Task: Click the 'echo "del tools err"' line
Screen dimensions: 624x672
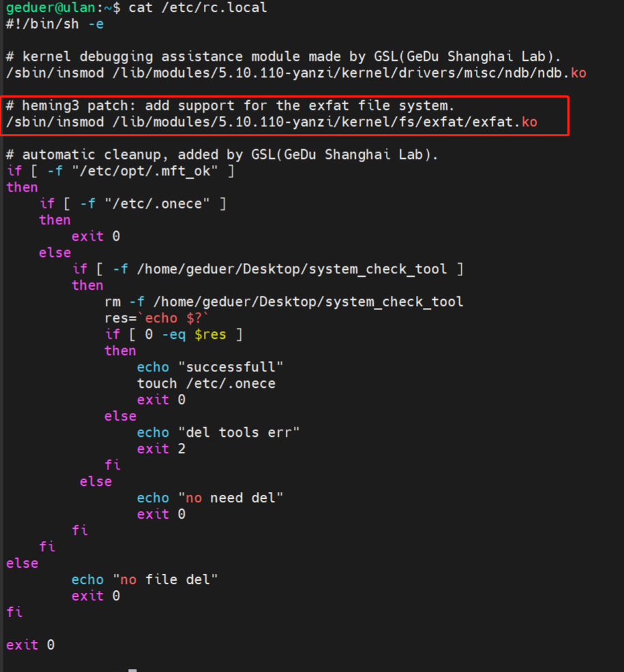Action: [x=218, y=432]
